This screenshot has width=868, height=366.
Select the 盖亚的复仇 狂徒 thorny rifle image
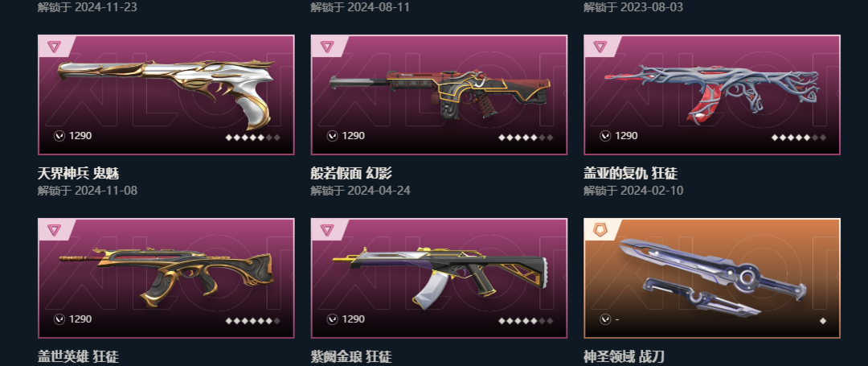712,92
